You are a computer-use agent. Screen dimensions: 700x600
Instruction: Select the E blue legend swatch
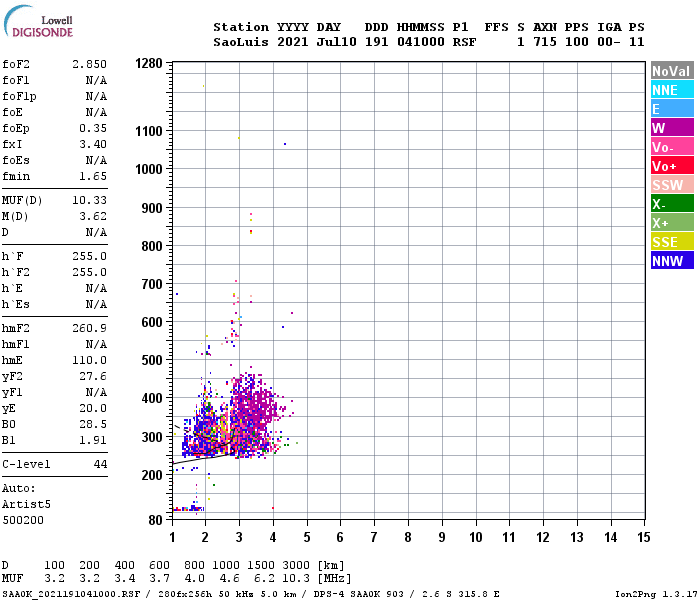pos(672,109)
